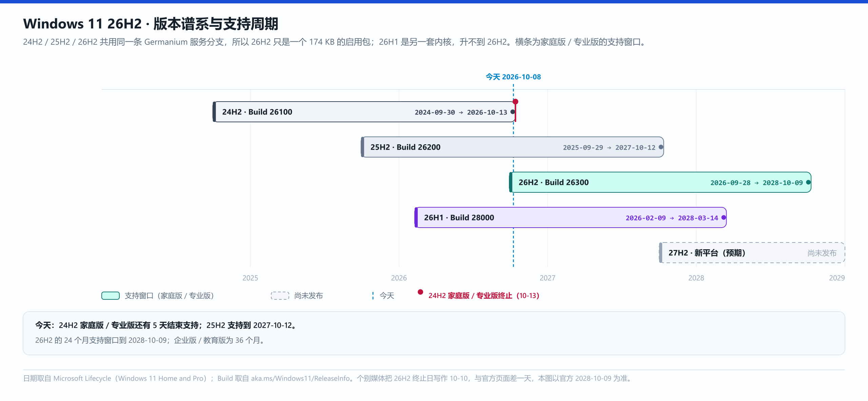Click the summary line 今天：24H2 家庭版 / 专业版还有 5 天结束支持
Viewport: 868px width, 401px height.
point(166,325)
